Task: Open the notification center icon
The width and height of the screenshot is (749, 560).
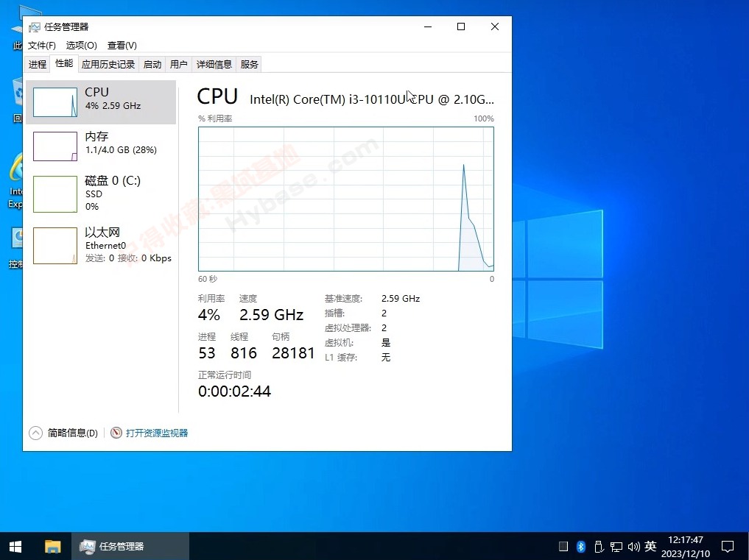Action: pos(728,547)
